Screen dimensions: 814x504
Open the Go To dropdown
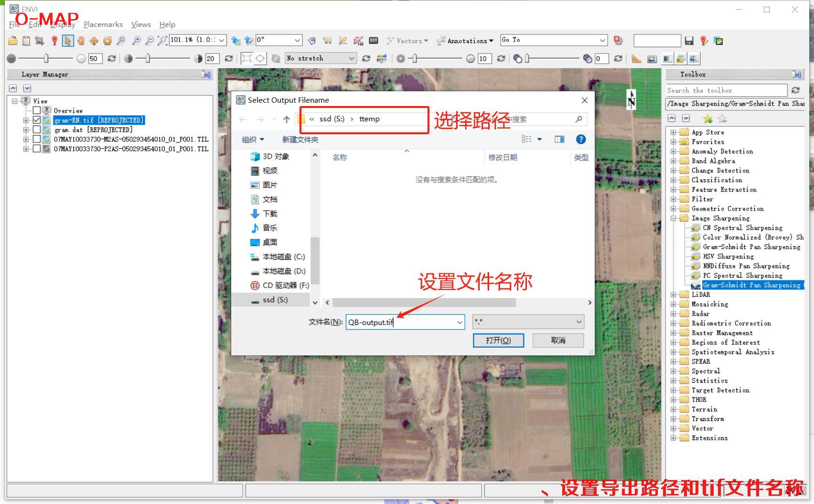602,40
